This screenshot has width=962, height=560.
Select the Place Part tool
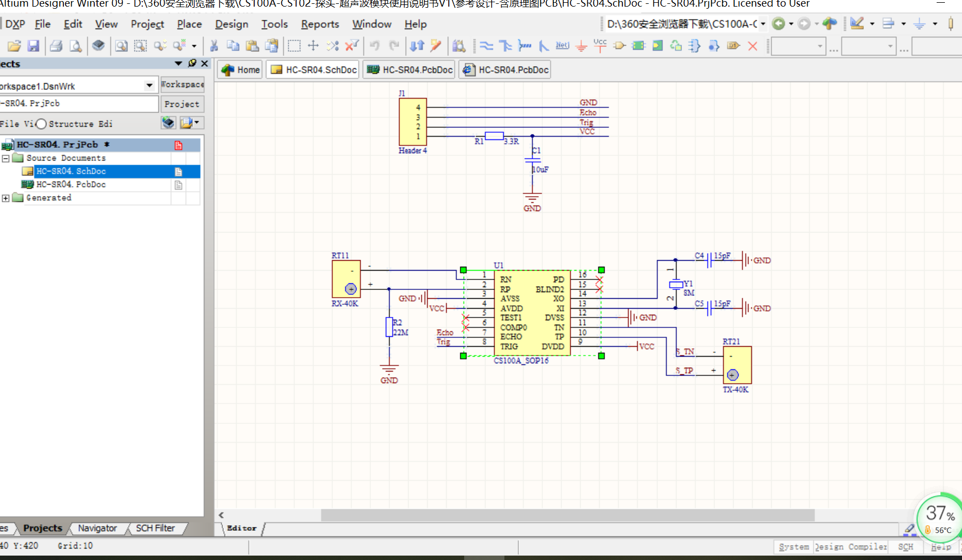(x=619, y=46)
